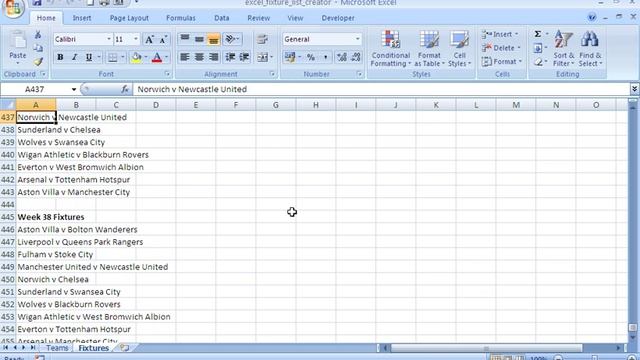
Task: Open Cell Styles gallery
Action: [459, 49]
